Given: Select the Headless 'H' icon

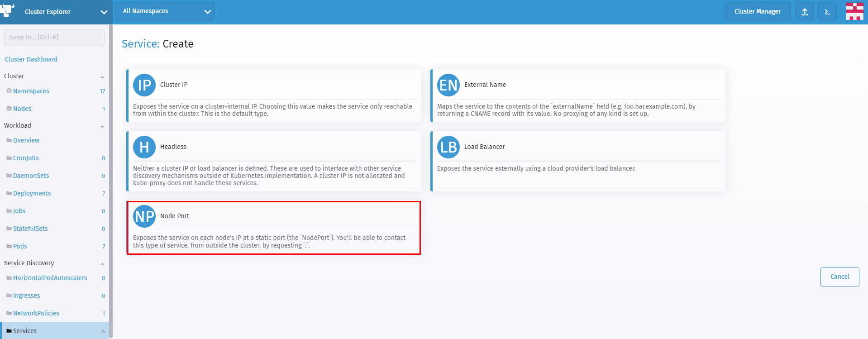Looking at the screenshot, I should tap(144, 147).
